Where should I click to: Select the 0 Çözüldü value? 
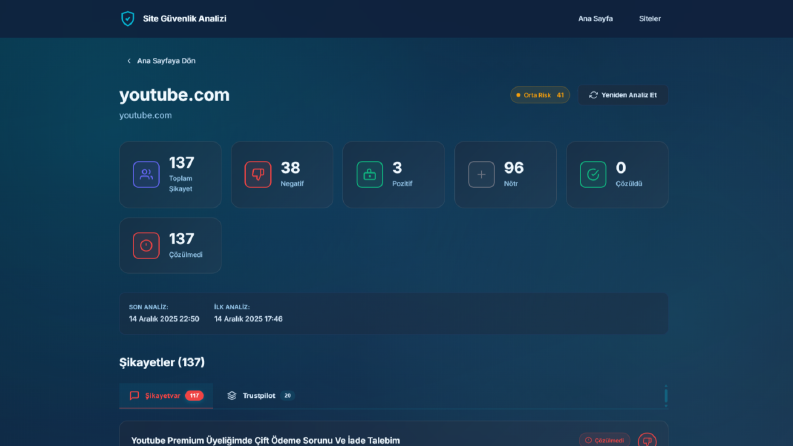621,168
